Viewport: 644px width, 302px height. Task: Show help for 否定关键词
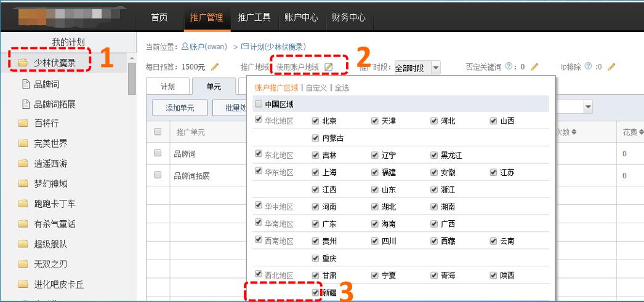coord(509,66)
